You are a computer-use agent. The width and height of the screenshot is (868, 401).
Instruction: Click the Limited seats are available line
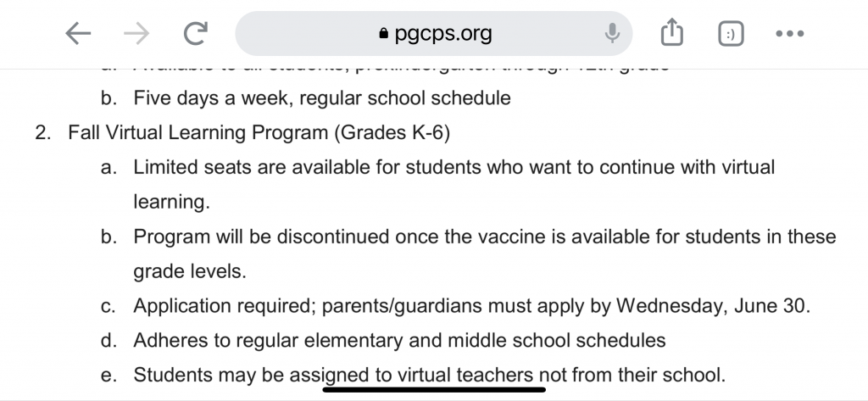(454, 167)
